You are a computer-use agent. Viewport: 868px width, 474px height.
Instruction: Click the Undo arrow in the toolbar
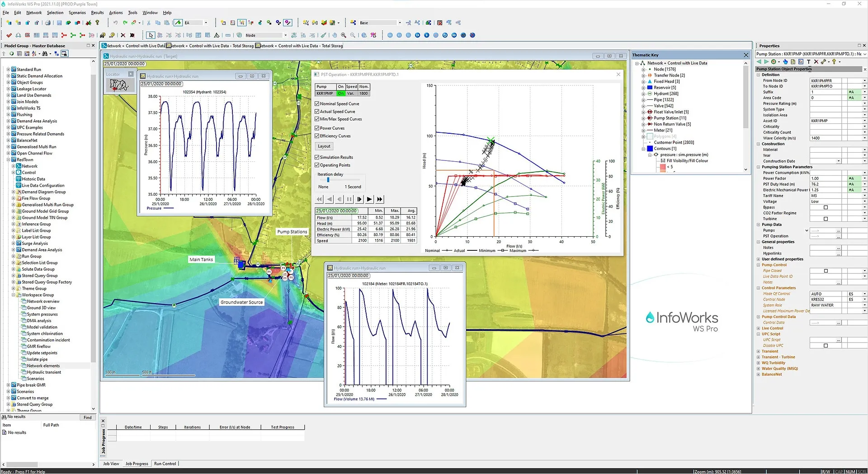[116, 23]
